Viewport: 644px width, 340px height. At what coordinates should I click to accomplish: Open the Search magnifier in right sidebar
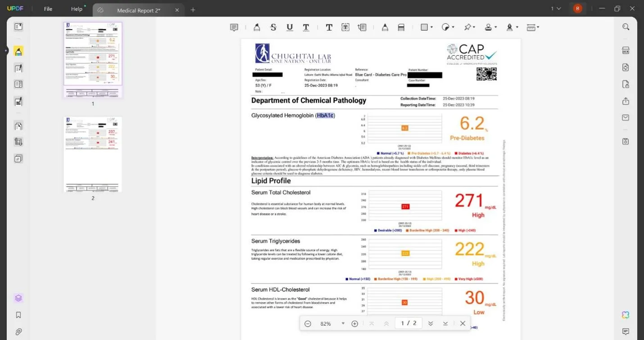626,27
